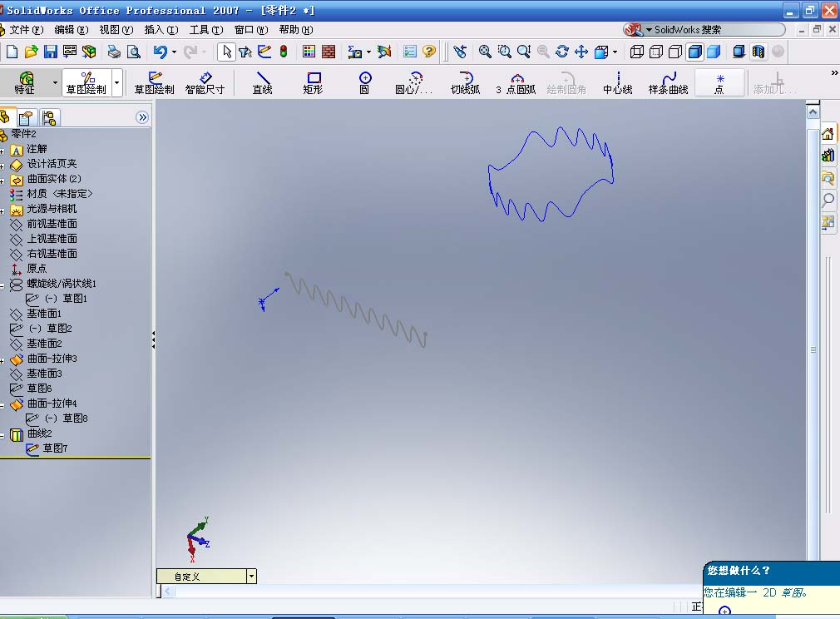Select the 圆 circle sketch tool
This screenshot has height=619, width=840.
[365, 83]
